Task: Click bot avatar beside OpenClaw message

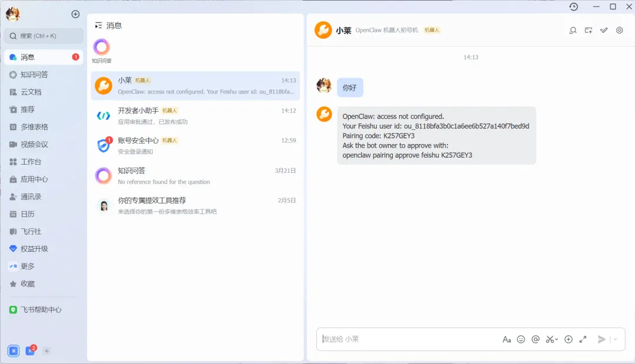Action: click(324, 114)
